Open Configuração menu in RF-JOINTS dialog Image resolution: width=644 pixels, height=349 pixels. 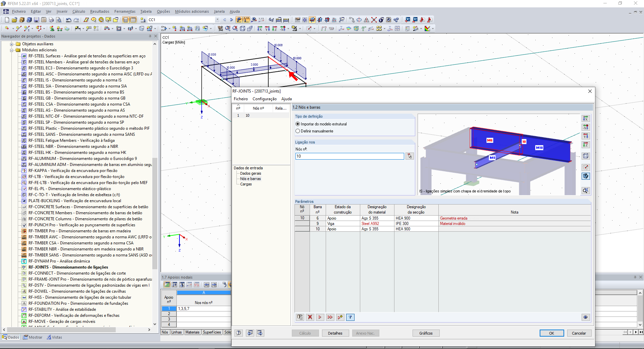(x=265, y=99)
